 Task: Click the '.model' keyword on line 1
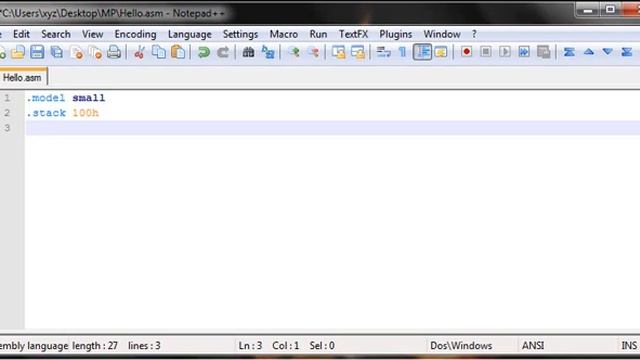coord(46,98)
